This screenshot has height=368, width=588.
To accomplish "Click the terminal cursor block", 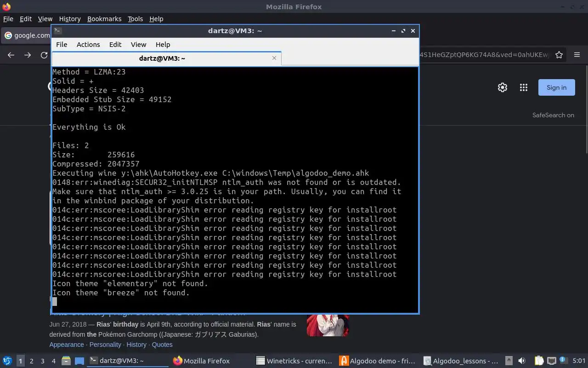I will click(x=55, y=302).
